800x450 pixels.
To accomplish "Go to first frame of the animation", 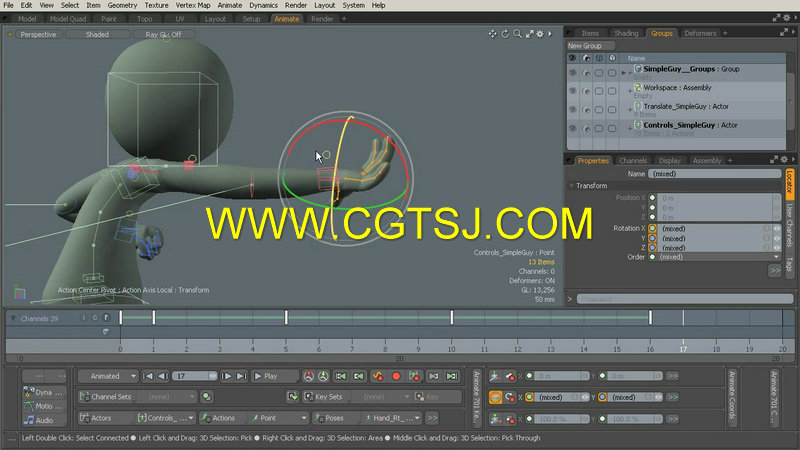I will [x=148, y=376].
